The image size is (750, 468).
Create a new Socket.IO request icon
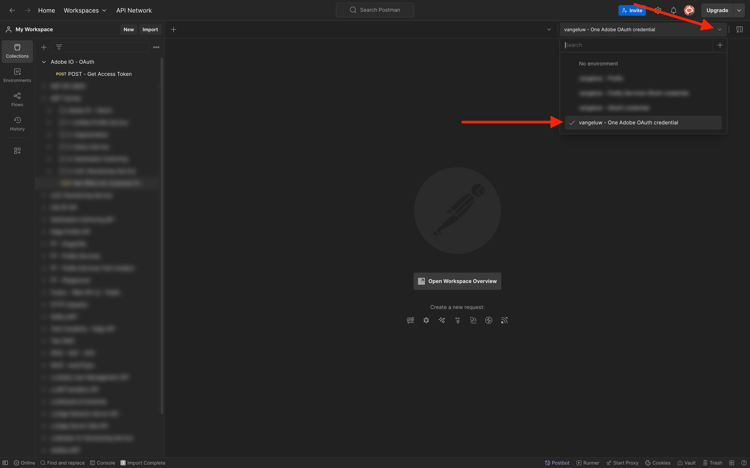pos(488,320)
